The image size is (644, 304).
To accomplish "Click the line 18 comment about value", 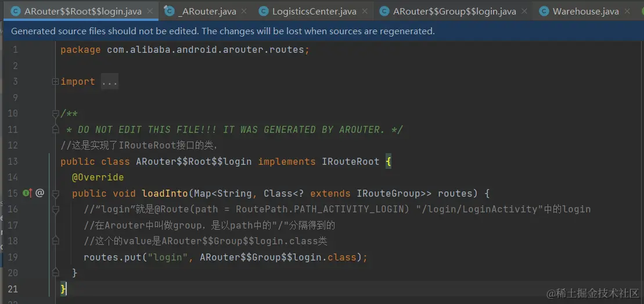I will [x=206, y=241].
